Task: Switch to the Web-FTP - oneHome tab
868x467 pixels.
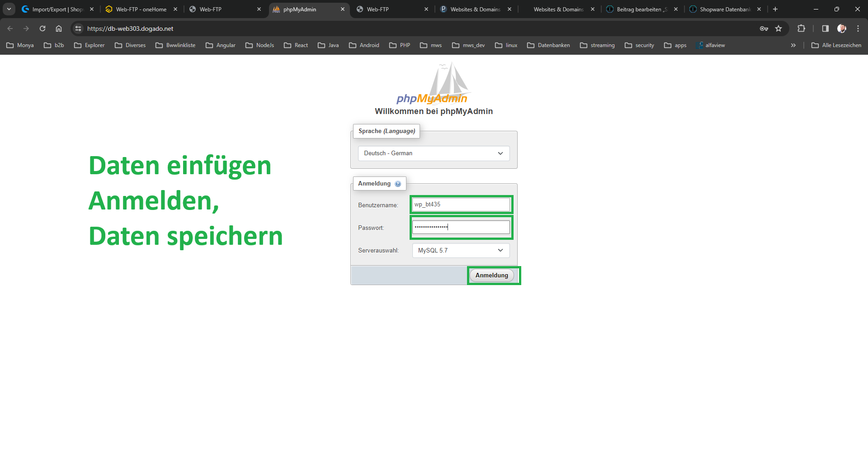Action: [141, 9]
